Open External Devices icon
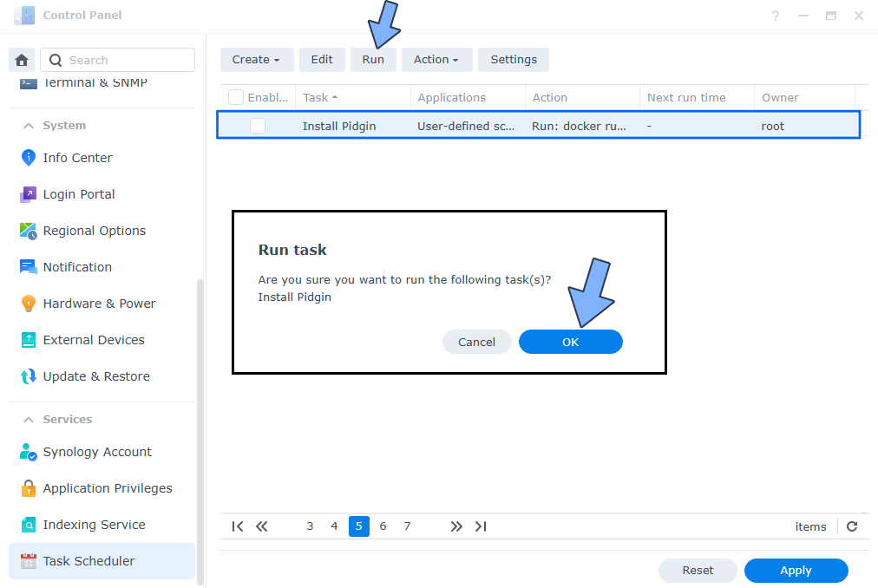Screen dimensions: 878x588 coord(28,340)
